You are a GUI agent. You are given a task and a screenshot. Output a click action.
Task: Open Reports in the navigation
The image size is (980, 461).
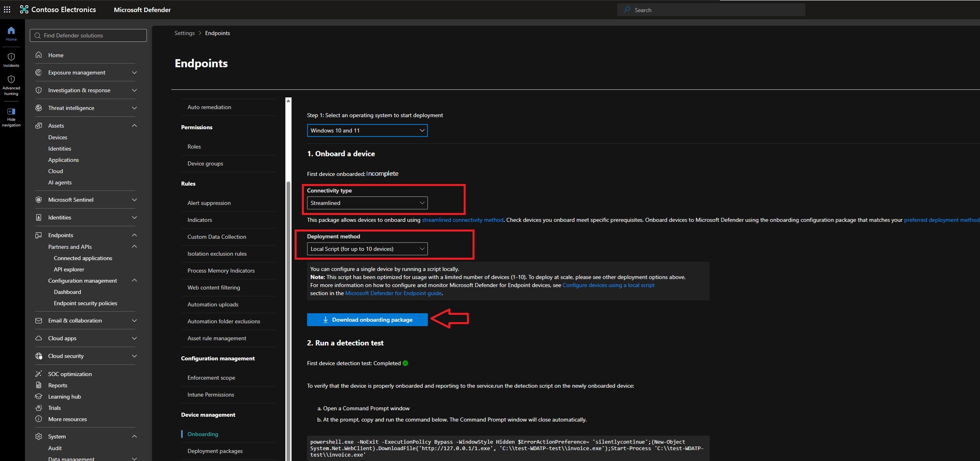point(58,385)
